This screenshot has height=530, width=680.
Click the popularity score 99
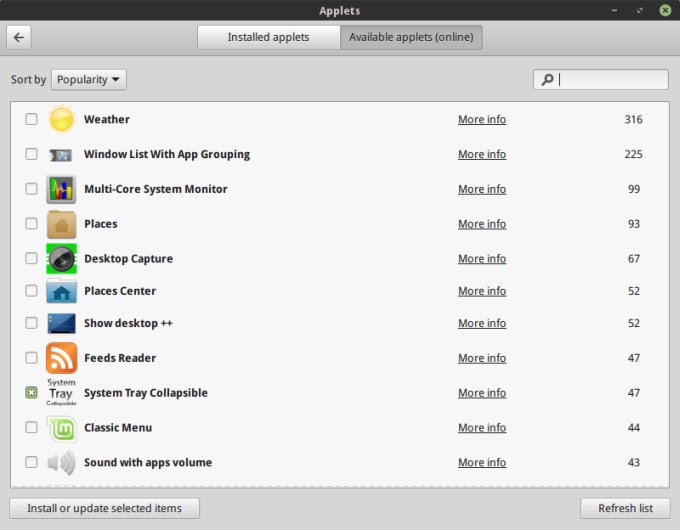(x=634, y=189)
